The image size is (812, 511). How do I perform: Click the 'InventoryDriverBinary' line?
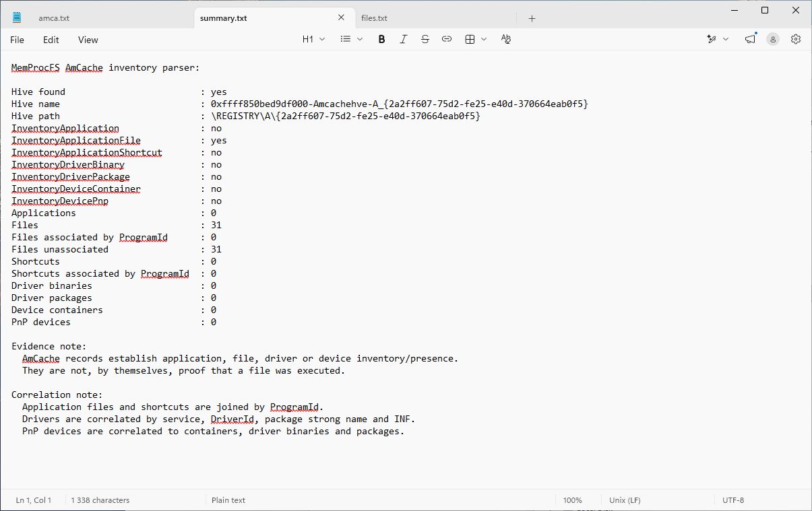click(117, 164)
